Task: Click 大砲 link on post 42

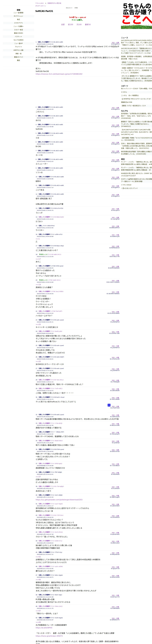Action: click(x=118, y=516)
